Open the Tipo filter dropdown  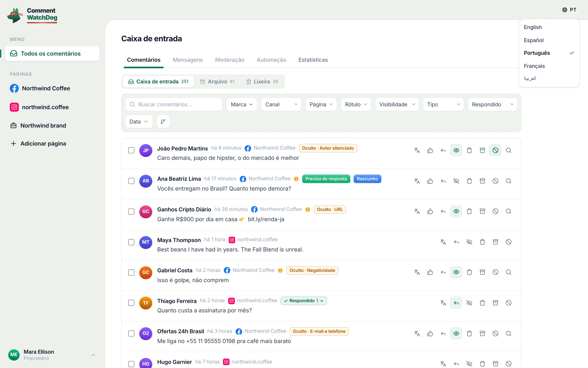click(443, 104)
